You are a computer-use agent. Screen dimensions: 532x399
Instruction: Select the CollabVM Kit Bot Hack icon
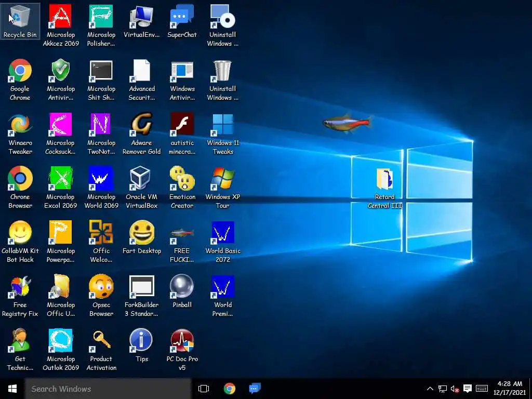click(20, 242)
